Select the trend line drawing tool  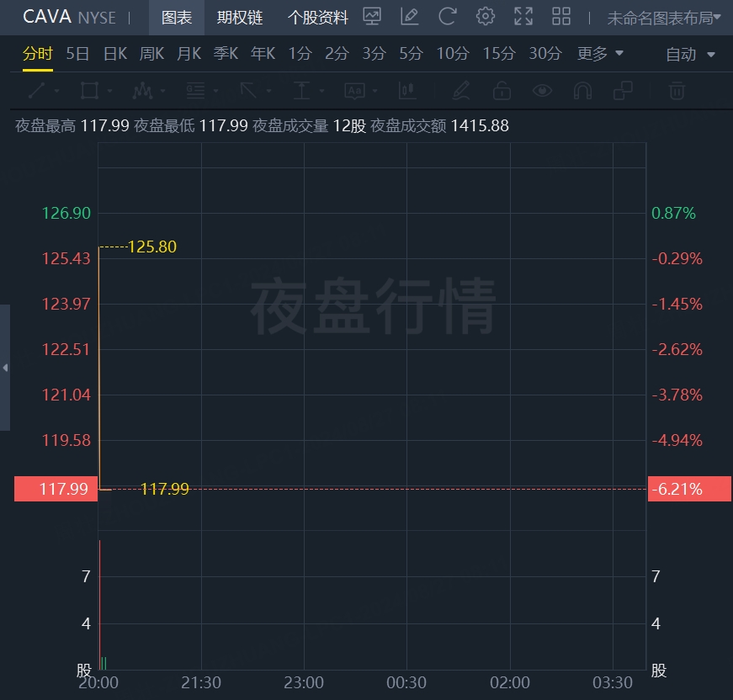36,91
